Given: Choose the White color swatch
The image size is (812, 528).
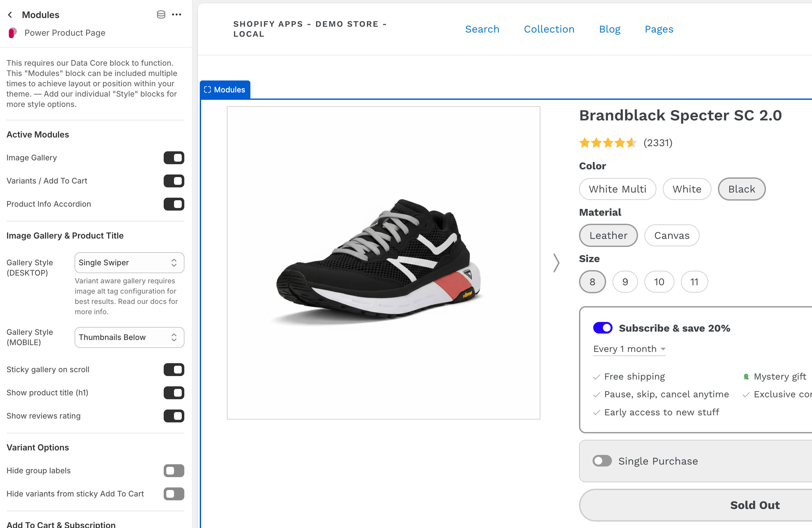Looking at the screenshot, I should point(686,189).
